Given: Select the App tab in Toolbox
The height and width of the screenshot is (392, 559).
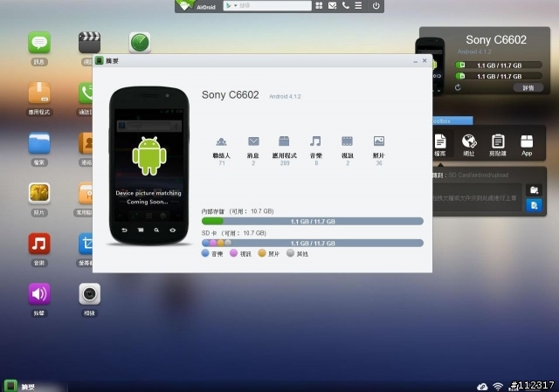Looking at the screenshot, I should [x=527, y=145].
